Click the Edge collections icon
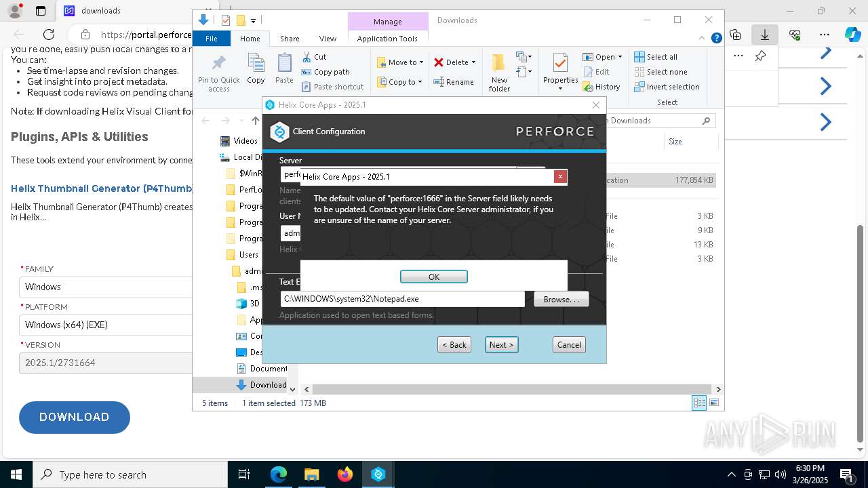 (735, 35)
